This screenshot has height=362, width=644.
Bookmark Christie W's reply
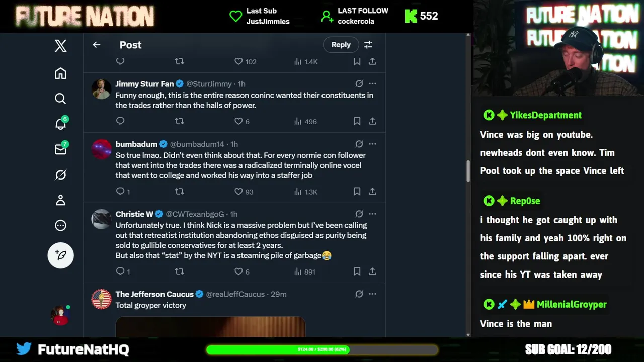pyautogui.click(x=357, y=271)
